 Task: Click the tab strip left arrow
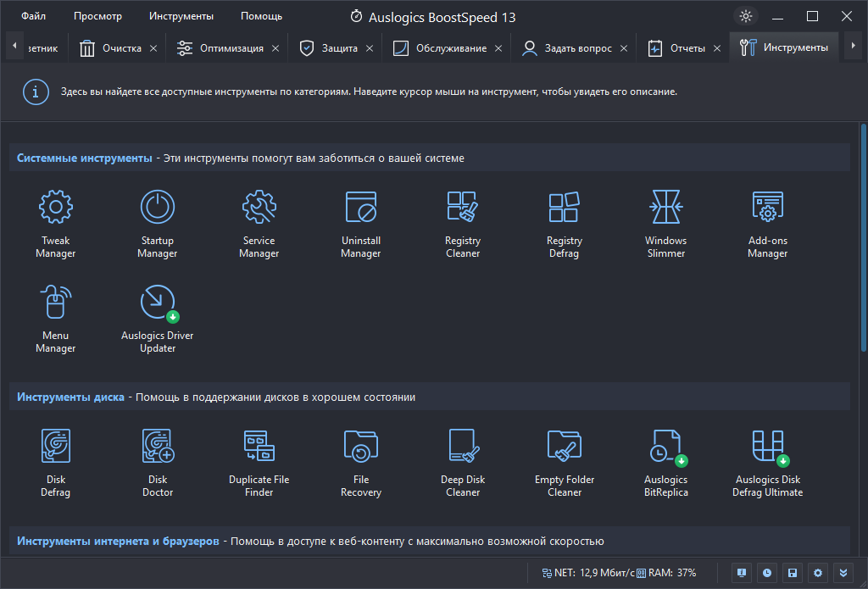[14, 46]
